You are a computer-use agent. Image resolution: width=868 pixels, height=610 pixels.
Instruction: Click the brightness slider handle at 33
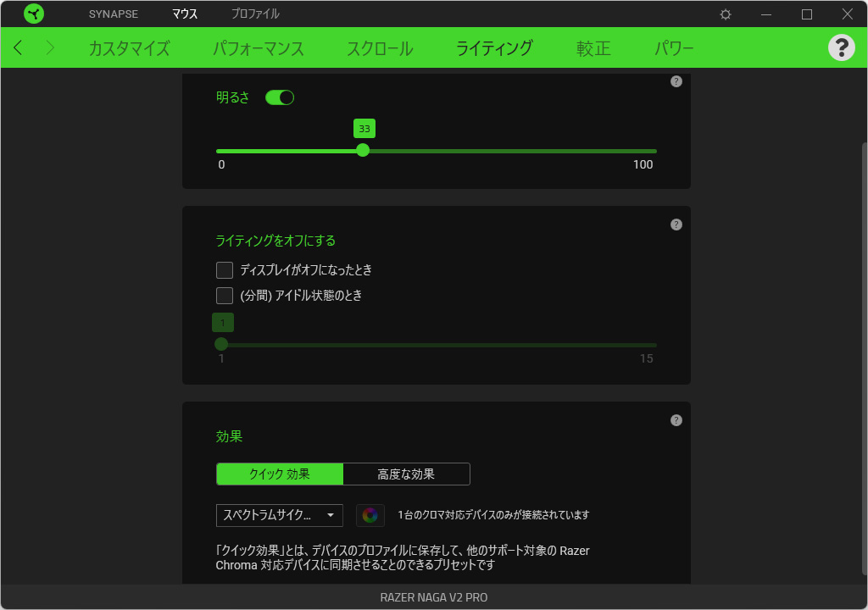[363, 150]
